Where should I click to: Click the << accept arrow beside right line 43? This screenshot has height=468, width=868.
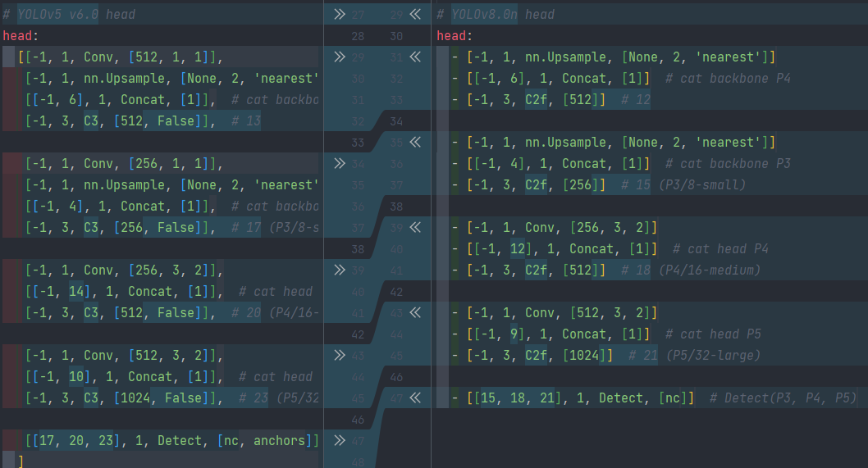(x=415, y=312)
